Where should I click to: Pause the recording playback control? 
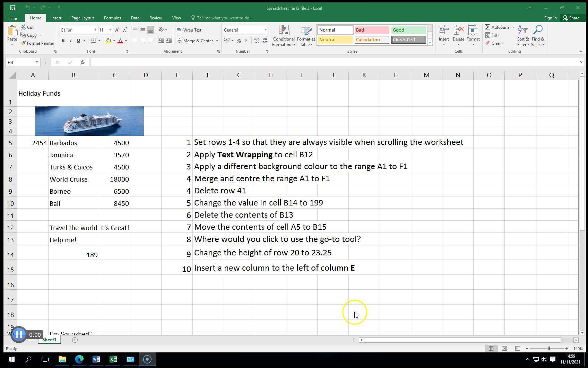click(19, 334)
